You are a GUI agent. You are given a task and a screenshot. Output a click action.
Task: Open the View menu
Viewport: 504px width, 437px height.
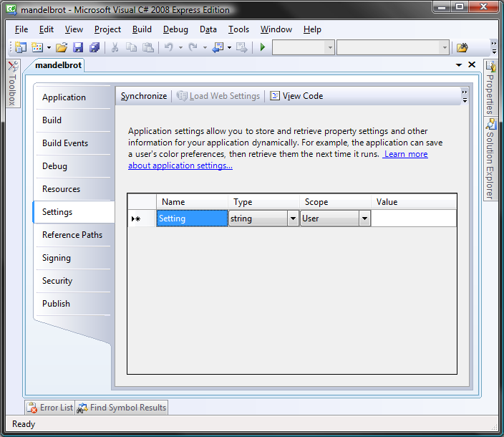click(74, 29)
